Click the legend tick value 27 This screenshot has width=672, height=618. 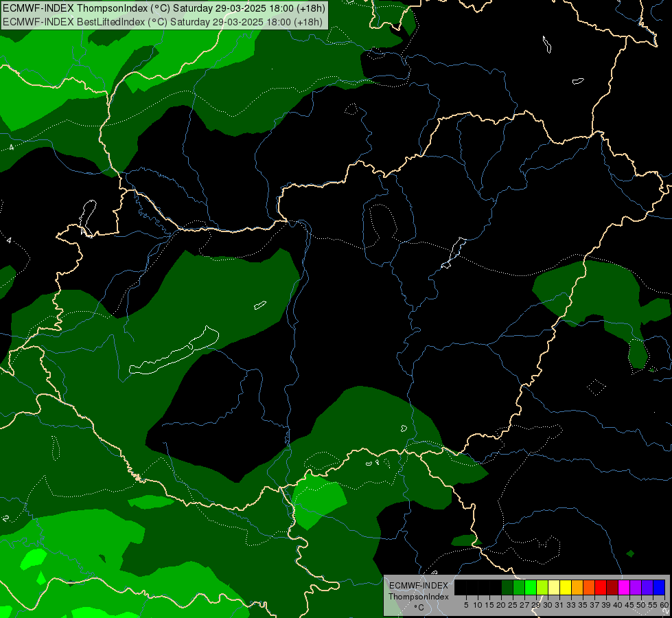point(524,605)
